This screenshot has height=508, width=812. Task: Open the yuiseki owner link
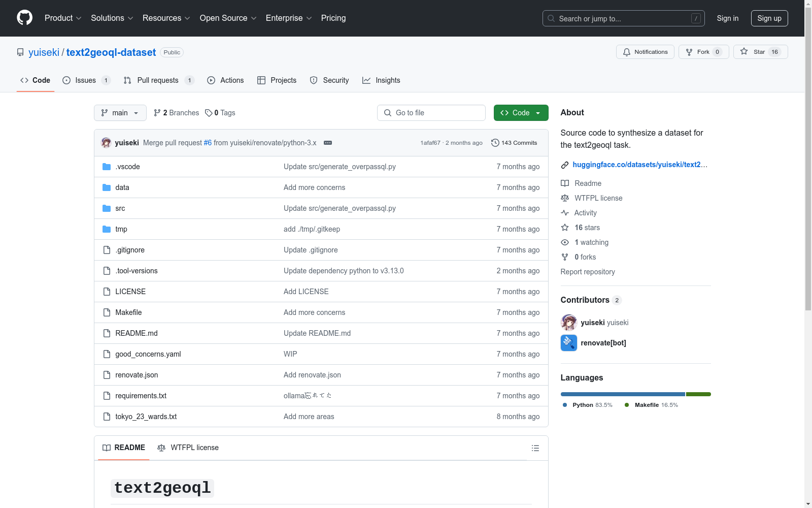click(x=44, y=52)
